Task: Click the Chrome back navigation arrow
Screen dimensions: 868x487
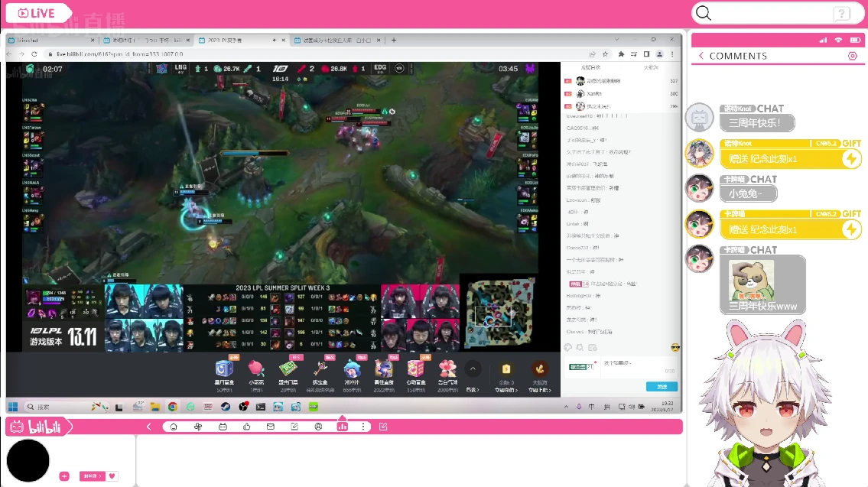Action: point(9,54)
